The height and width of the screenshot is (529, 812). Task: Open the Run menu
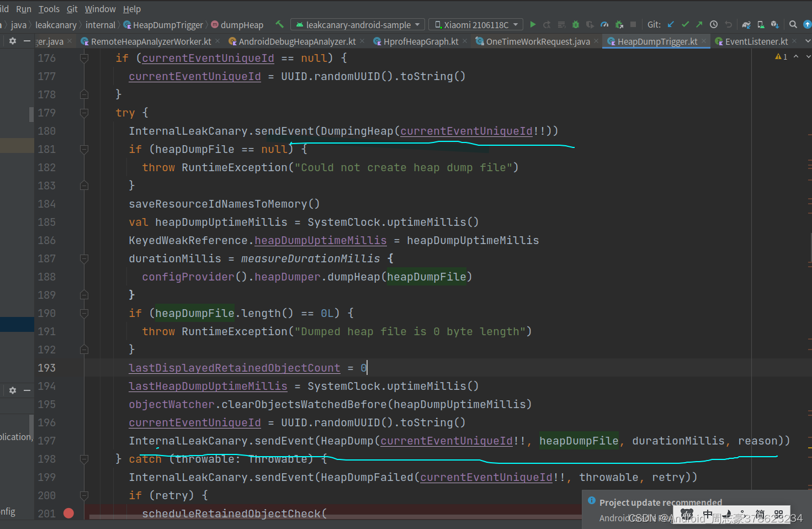[24, 9]
